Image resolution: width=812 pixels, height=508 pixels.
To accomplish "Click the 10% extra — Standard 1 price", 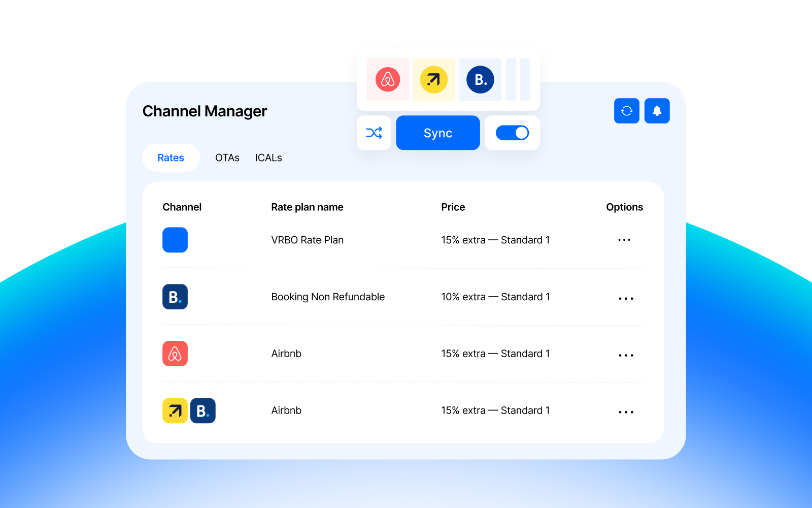I will coord(495,297).
